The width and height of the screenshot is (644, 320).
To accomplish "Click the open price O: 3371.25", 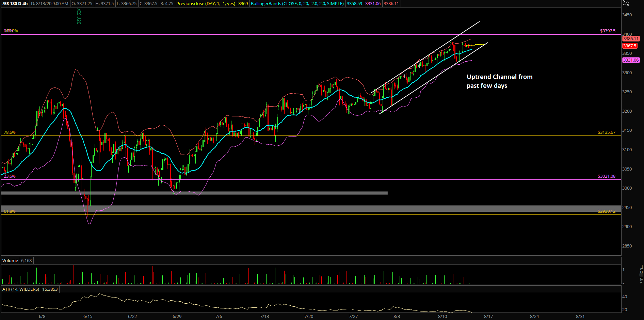I will (82, 4).
